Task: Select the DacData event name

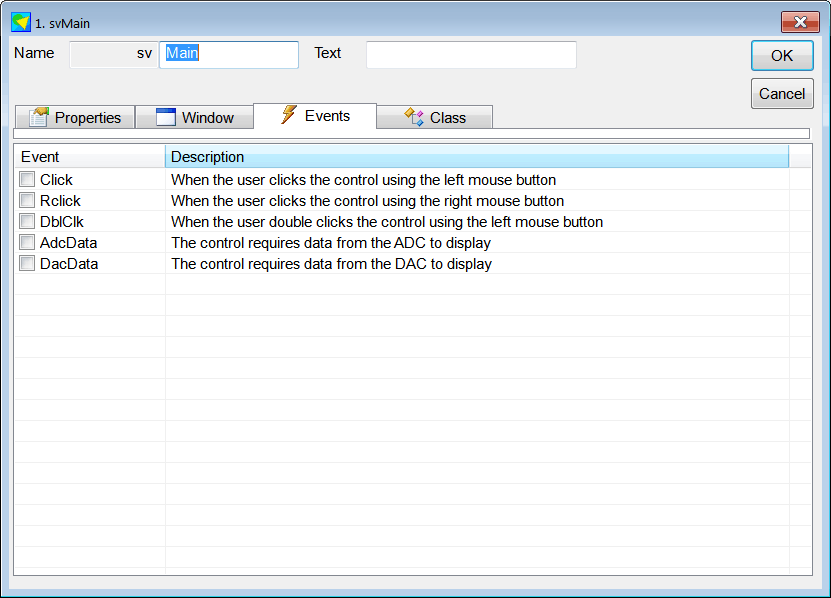Action: pos(69,263)
